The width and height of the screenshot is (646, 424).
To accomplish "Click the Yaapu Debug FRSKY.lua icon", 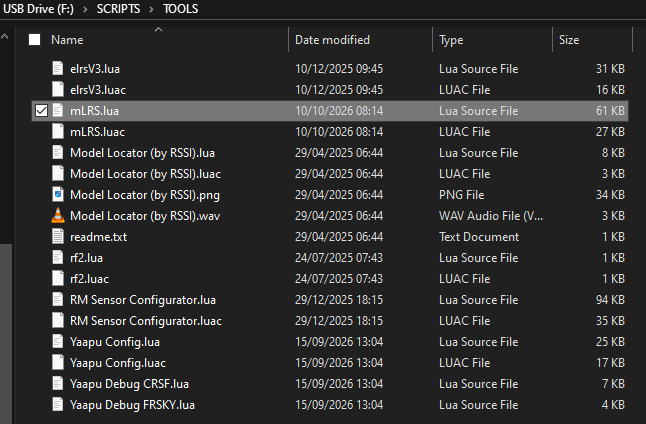I will tap(58, 405).
